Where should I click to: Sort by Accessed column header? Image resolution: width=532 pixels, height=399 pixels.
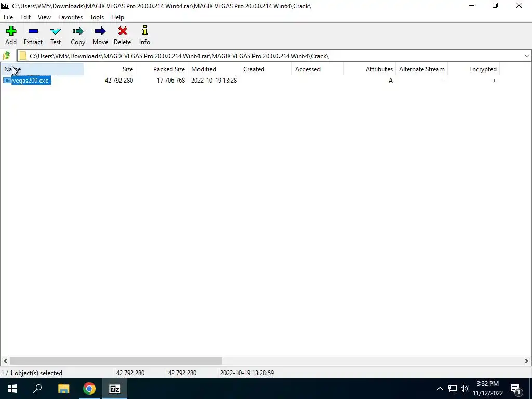[317, 69]
